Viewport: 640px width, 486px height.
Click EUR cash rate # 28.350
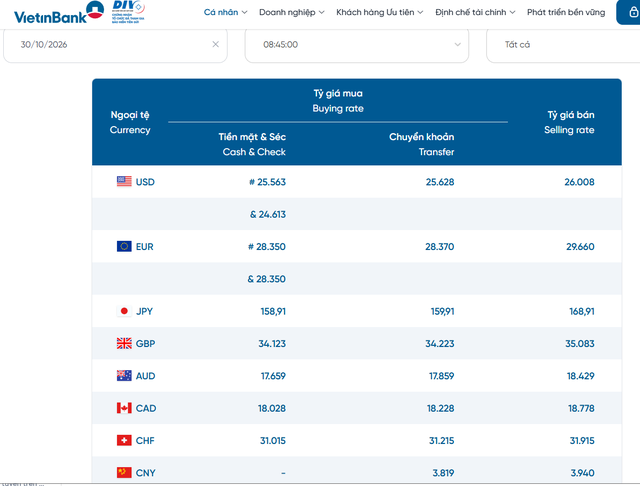267,246
